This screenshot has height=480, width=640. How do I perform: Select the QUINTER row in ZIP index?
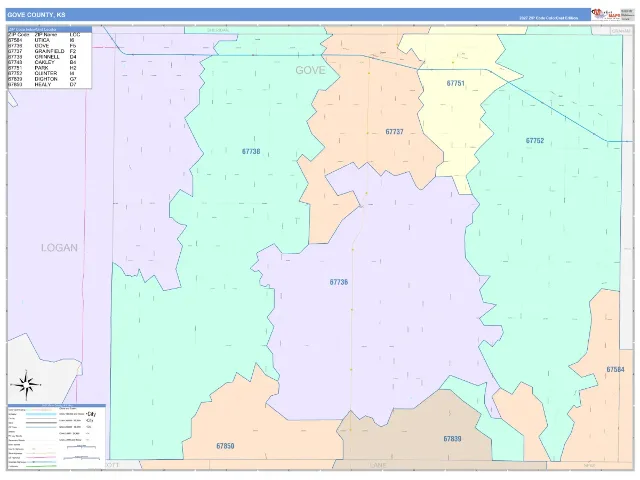point(49,73)
